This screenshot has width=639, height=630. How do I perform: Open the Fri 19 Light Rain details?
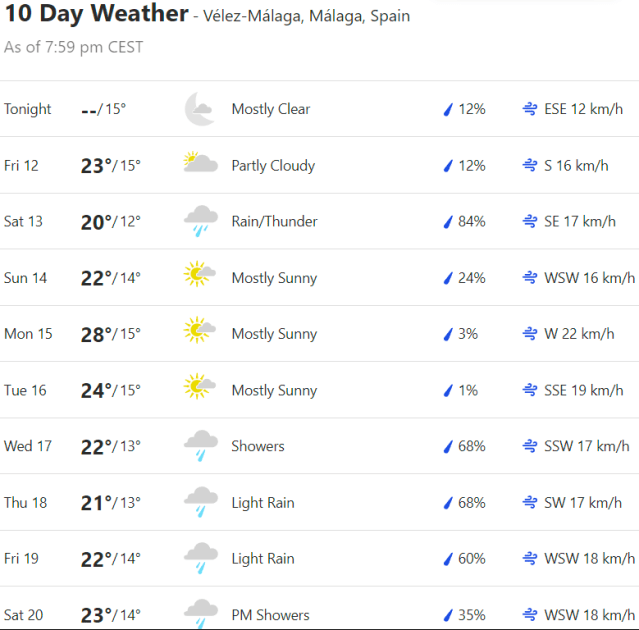click(x=262, y=559)
